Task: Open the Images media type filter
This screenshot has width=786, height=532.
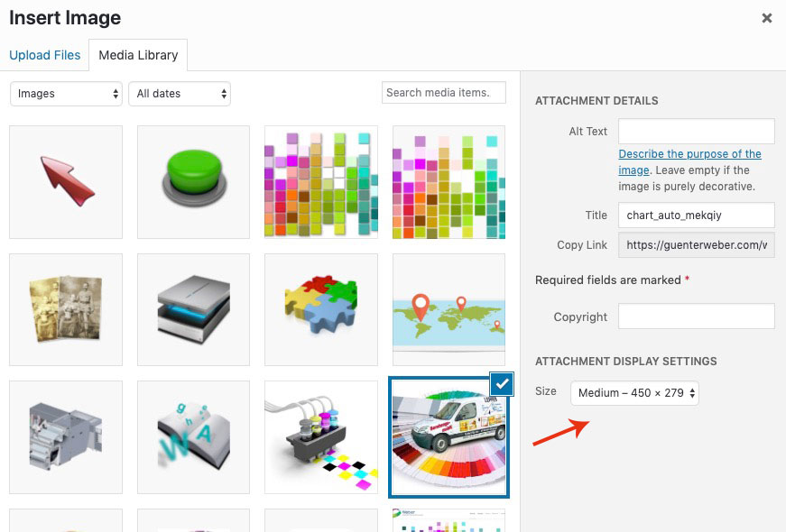Action: (66, 94)
